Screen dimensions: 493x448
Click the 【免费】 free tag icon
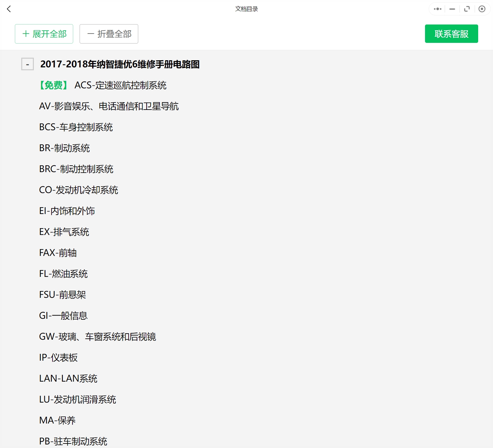click(x=53, y=85)
